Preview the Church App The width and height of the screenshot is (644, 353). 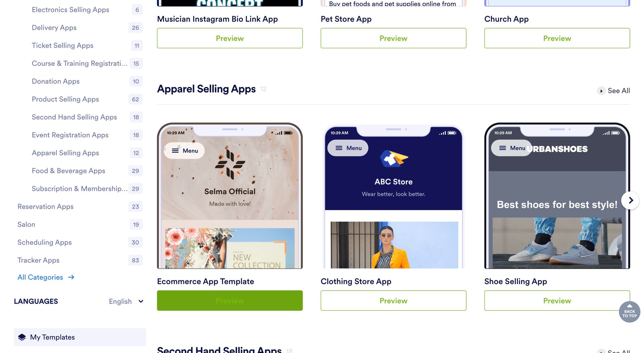(557, 38)
